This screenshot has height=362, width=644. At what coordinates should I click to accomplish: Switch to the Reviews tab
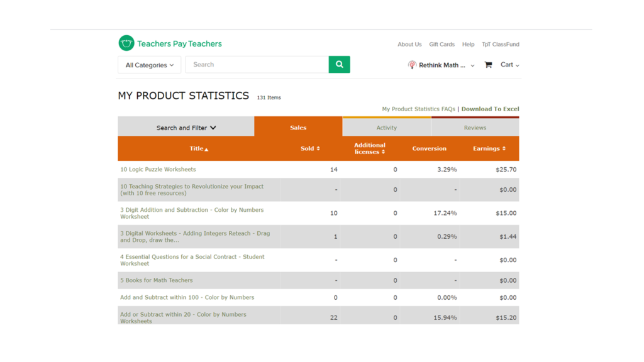475,128
